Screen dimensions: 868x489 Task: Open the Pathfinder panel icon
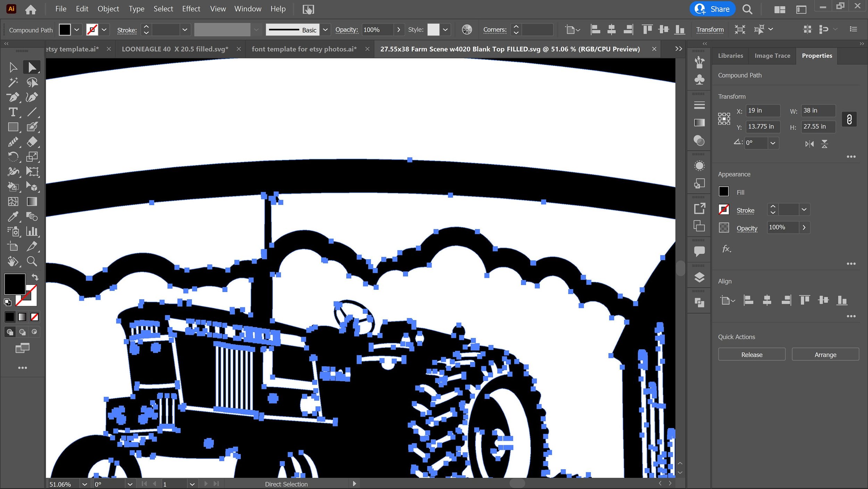click(x=699, y=303)
